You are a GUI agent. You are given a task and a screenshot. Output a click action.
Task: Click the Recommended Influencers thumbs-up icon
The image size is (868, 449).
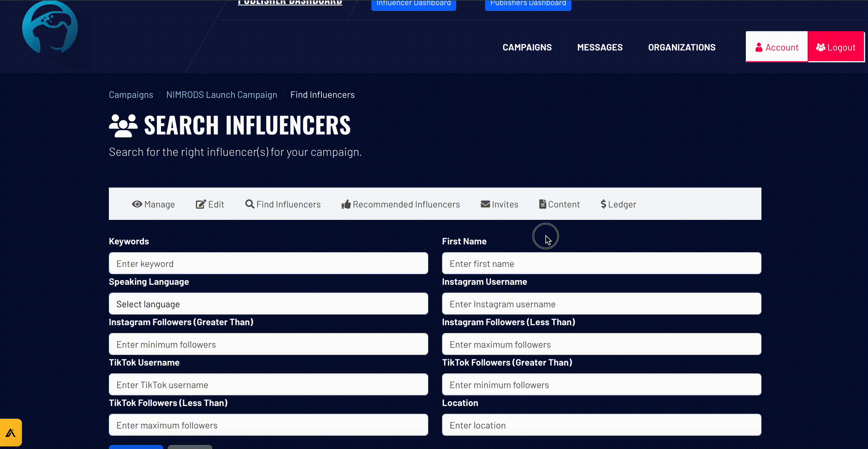346,204
